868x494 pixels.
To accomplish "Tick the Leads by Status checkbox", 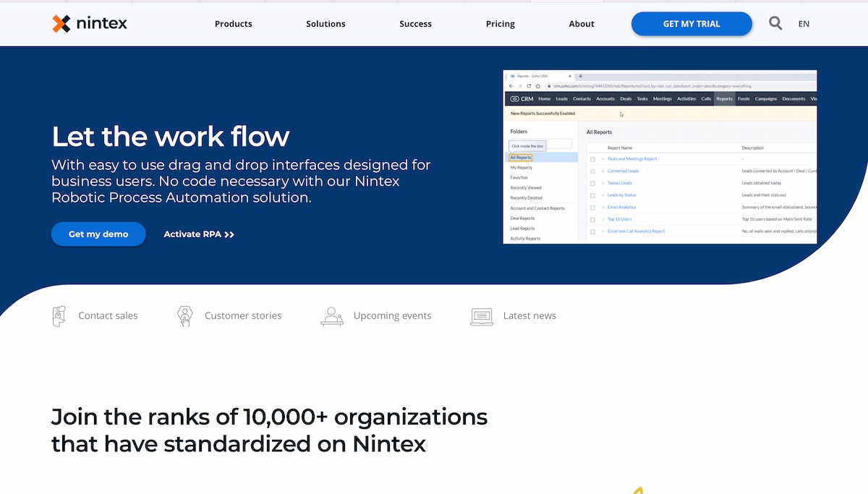I will point(592,195).
